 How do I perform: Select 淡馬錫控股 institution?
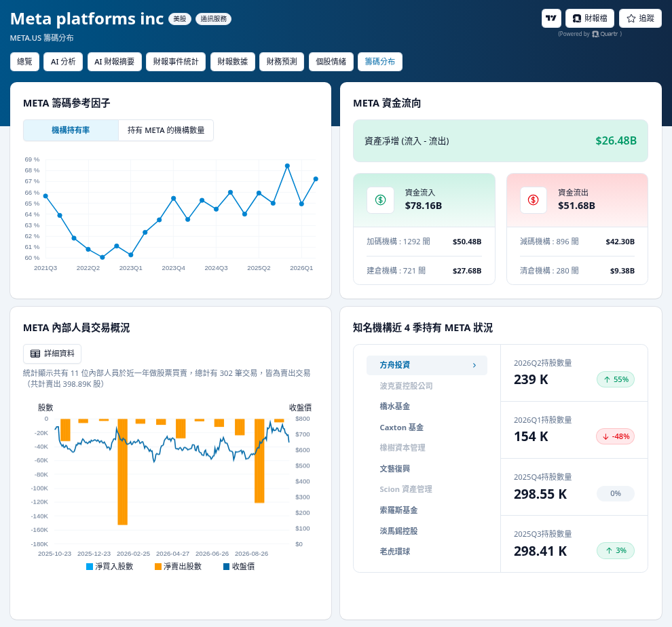[398, 531]
